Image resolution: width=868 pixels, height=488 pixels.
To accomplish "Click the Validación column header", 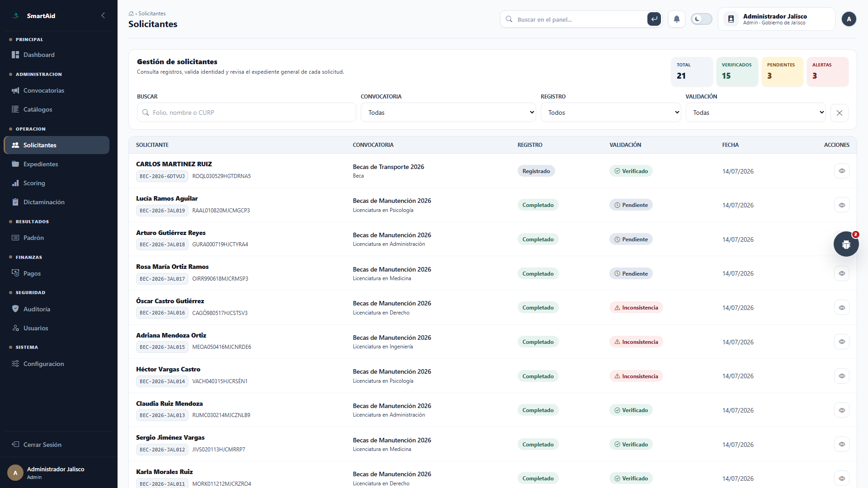I will [x=625, y=145].
